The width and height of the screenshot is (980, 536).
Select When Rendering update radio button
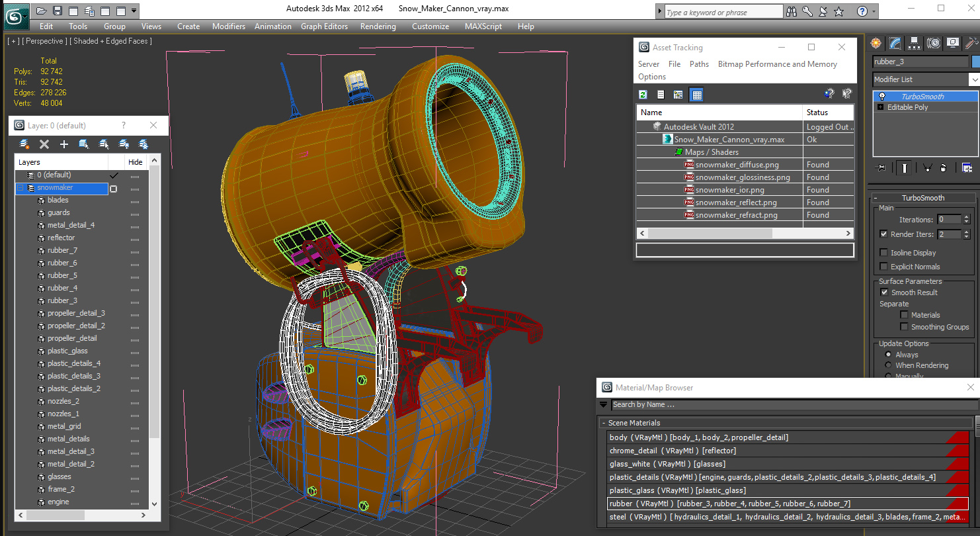point(888,365)
